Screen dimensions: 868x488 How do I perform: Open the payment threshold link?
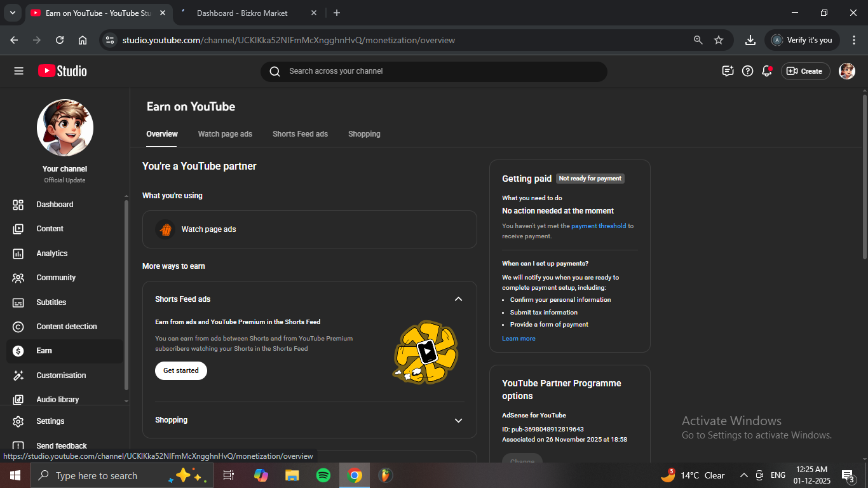coord(599,226)
